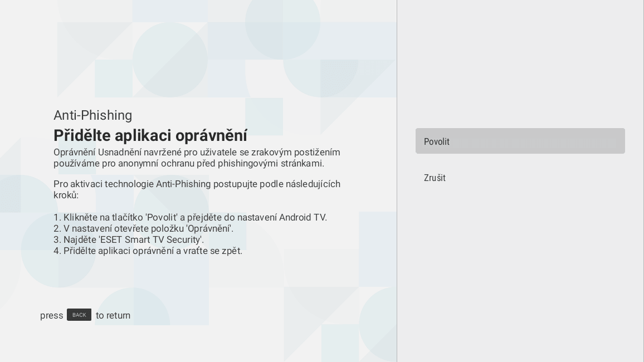Click the 'press BACK to return' label
Image resolution: width=644 pixels, height=362 pixels.
click(84, 315)
